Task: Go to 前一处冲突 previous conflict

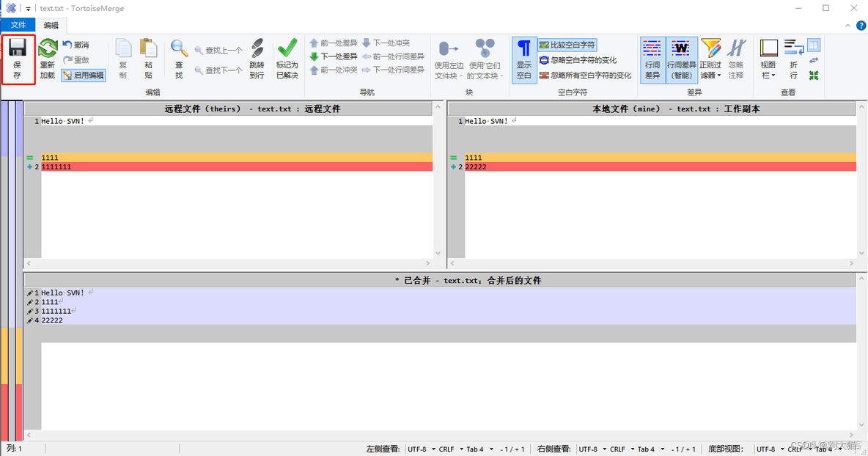Action: (x=334, y=70)
